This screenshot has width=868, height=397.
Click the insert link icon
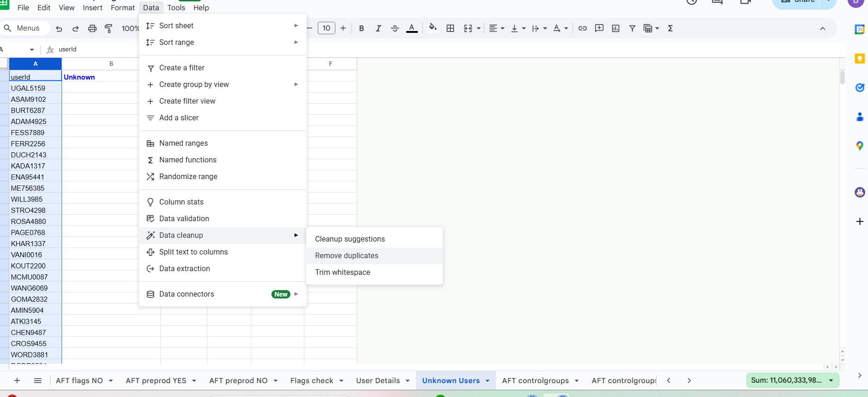[x=583, y=28]
